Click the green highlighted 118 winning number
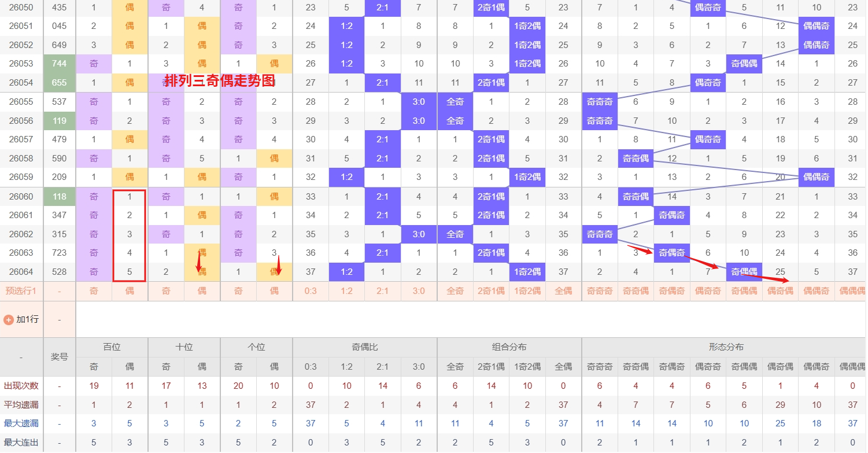Screen dimensions: 868x453 pyautogui.click(x=60, y=197)
